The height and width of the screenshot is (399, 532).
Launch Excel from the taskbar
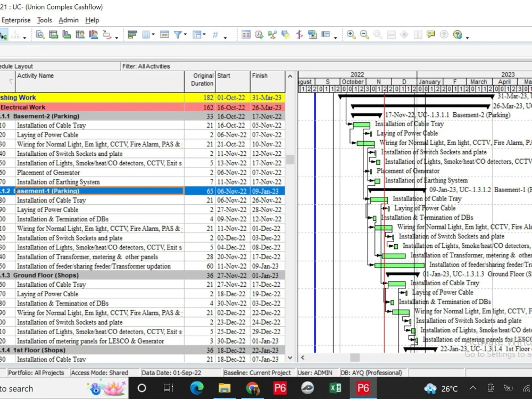tap(336, 388)
